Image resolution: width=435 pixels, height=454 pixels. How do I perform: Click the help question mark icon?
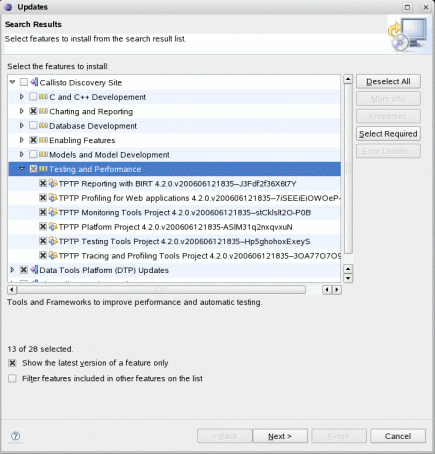(x=15, y=436)
